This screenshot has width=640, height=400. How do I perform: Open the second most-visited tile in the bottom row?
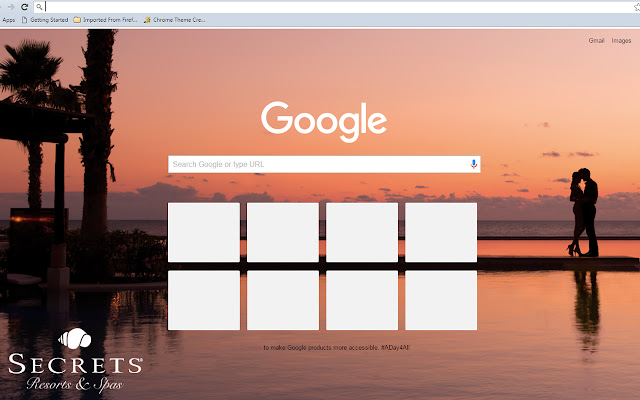[283, 300]
